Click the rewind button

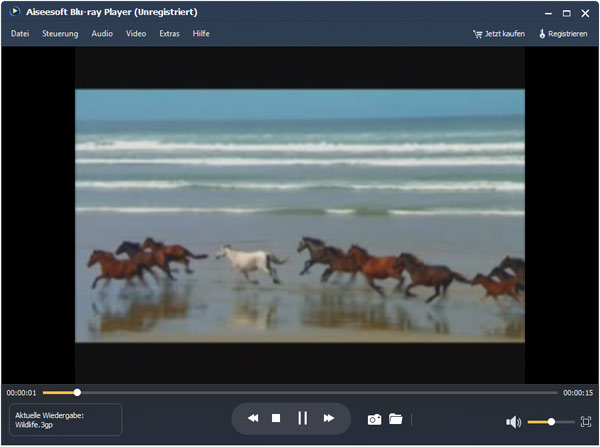pyautogui.click(x=253, y=418)
